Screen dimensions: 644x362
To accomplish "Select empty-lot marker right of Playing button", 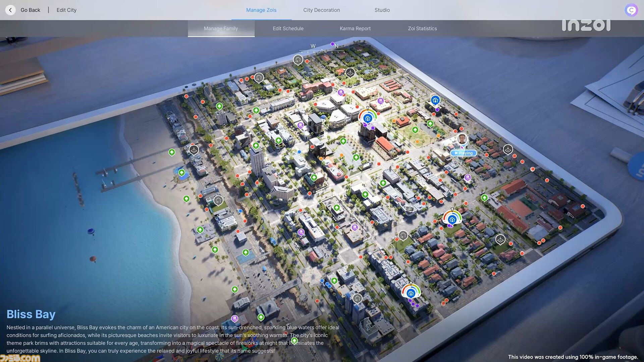I will (508, 149).
